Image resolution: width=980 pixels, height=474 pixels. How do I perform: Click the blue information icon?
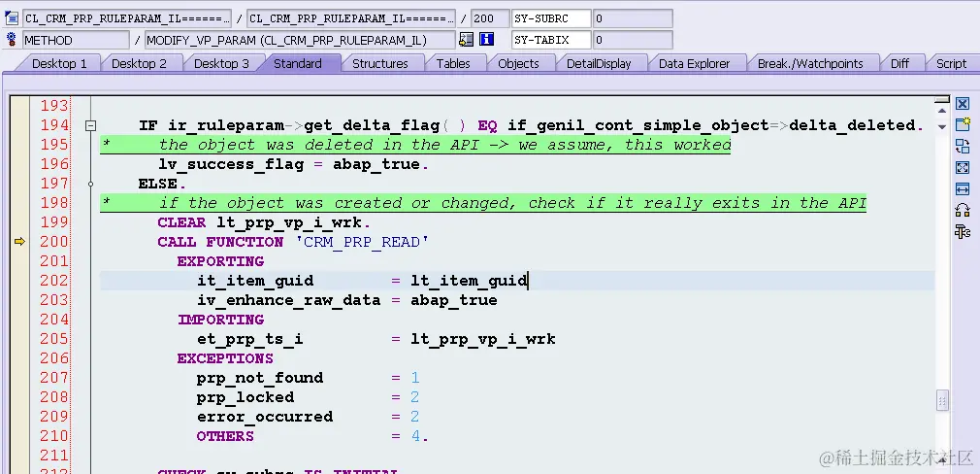point(486,40)
